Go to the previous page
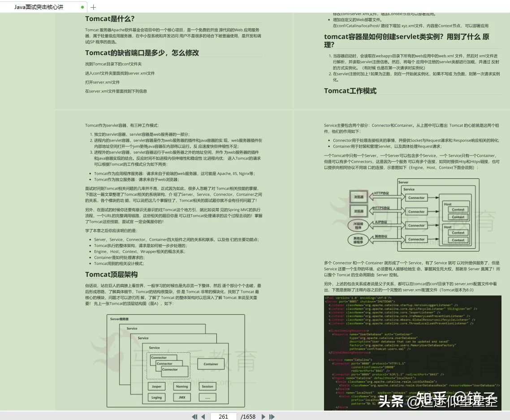510x420 pixels. pyautogui.click(x=203, y=416)
